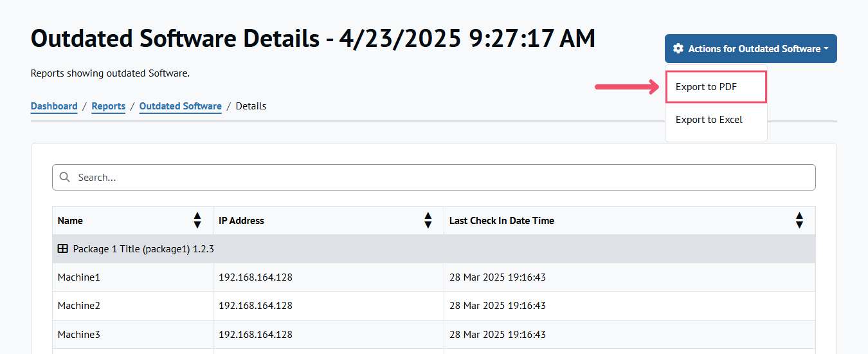Sort by IP Address column arrows

[428, 220]
